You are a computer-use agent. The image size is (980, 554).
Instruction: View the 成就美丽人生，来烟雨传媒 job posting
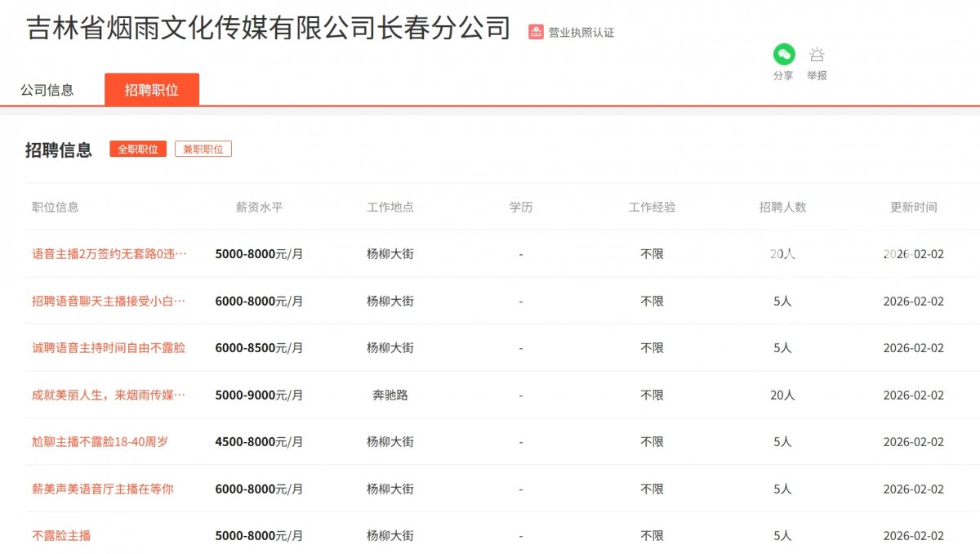click(109, 395)
